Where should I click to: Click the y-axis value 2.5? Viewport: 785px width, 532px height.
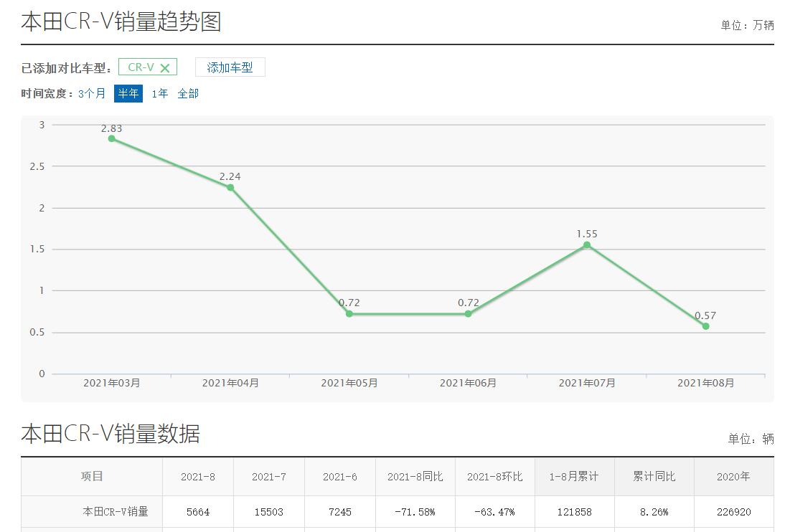click(37, 166)
